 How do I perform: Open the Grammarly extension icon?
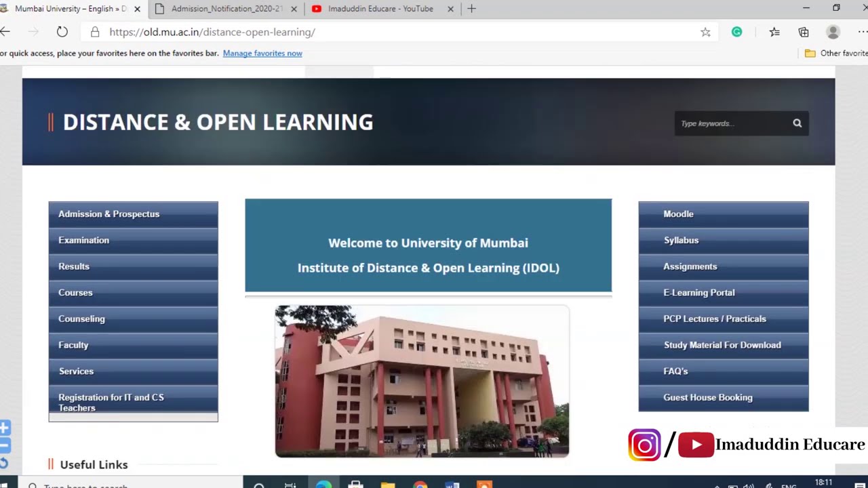(x=736, y=32)
